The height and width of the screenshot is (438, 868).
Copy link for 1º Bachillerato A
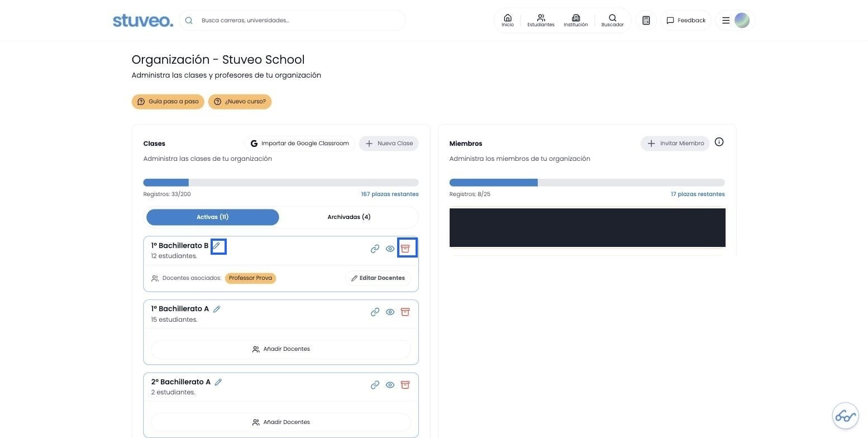[x=375, y=312]
